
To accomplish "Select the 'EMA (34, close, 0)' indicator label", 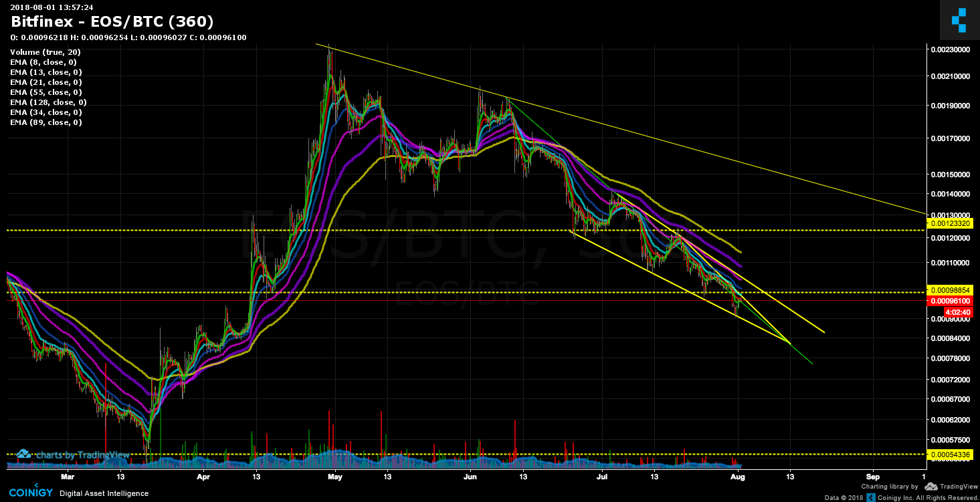I will (x=46, y=112).
